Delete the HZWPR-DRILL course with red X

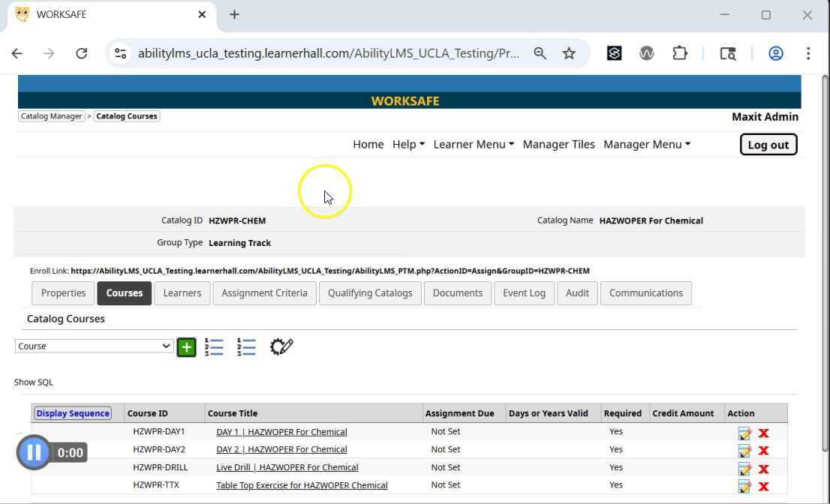763,469
